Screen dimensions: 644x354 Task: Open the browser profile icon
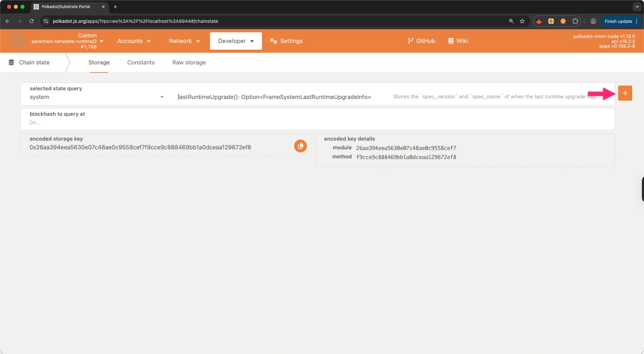593,21
